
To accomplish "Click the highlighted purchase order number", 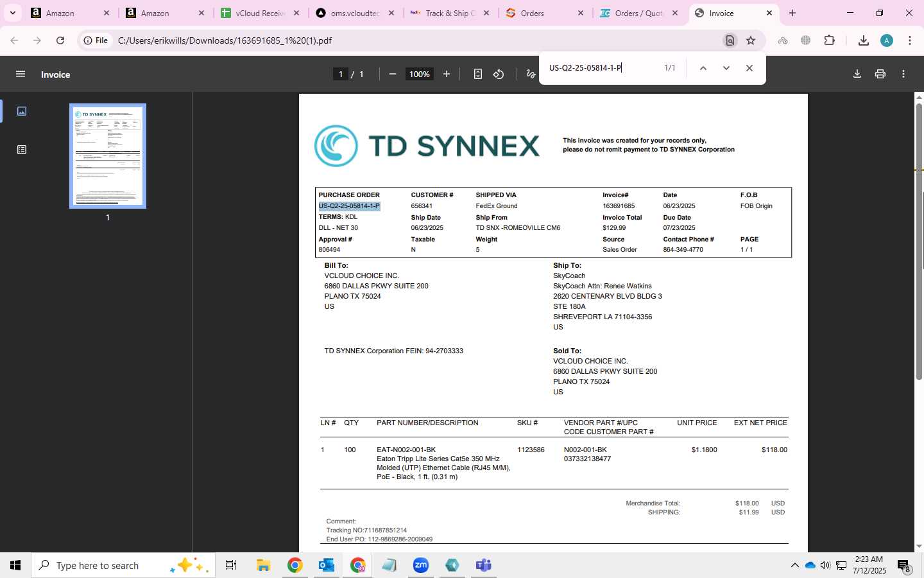I will pos(349,206).
